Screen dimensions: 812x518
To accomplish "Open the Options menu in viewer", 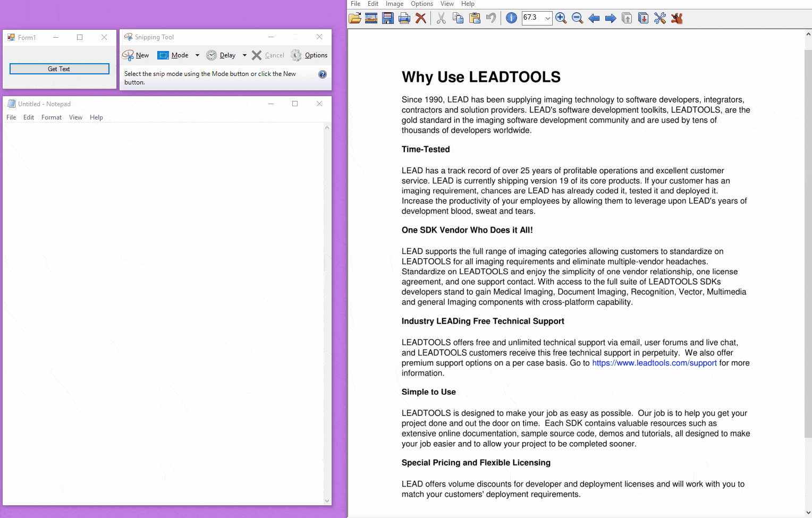I will click(422, 4).
